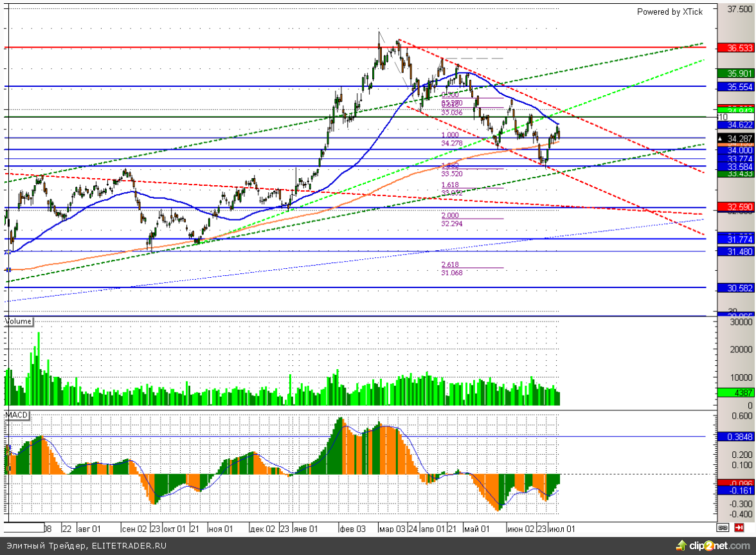
Task: Click the clip2net green upload arrow icon
Action: pos(681,546)
